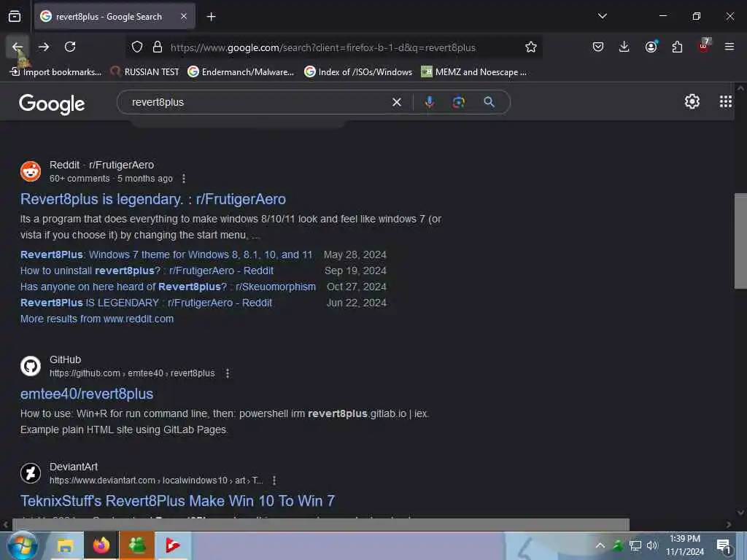This screenshot has width=747, height=560.
Task: Reload the current page
Action: coord(70,47)
